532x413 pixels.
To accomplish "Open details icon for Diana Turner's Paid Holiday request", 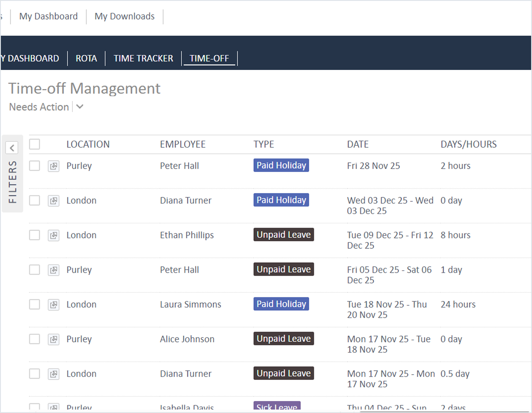I will point(53,201).
